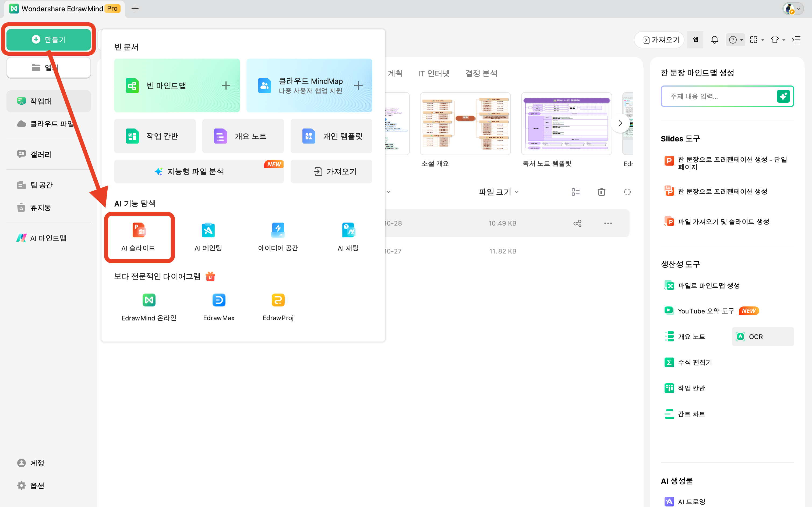
Task: Open the help dropdown menu
Action: 735,40
